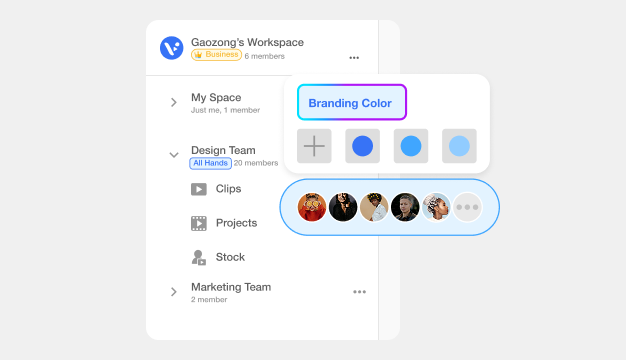
Task: Select the Marketing Team entry
Action: click(x=231, y=287)
